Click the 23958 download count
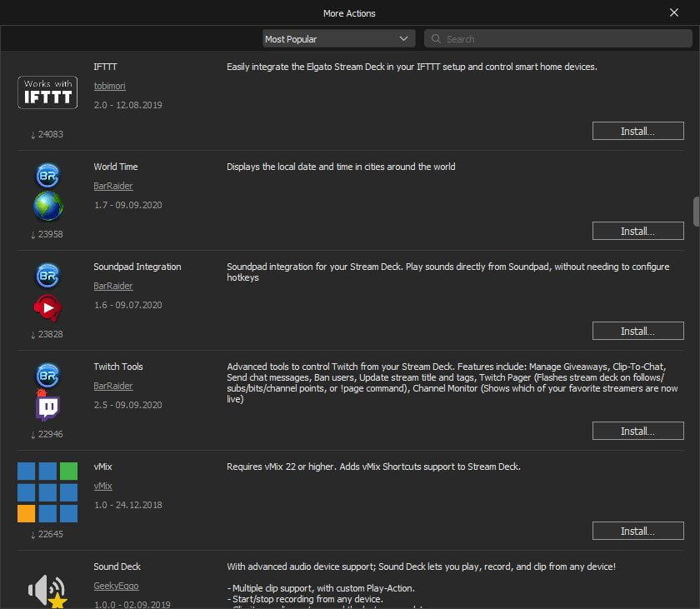The image size is (700, 609). point(47,234)
